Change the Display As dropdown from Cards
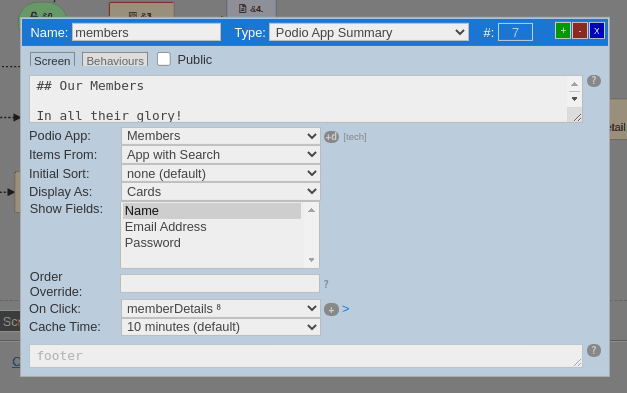The image size is (627, 393). pyautogui.click(x=221, y=192)
